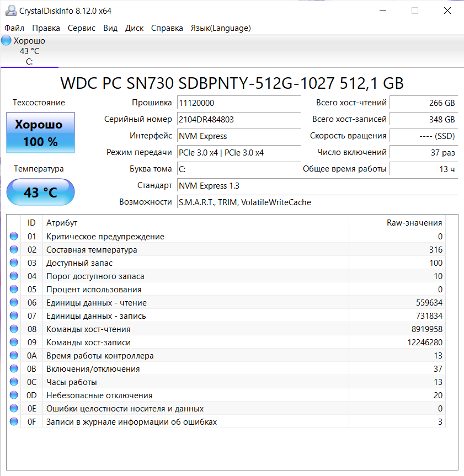Viewport: 464px width, 476px height.
Task: Click status orb for Порог доступного запаса
Action: click(14, 276)
